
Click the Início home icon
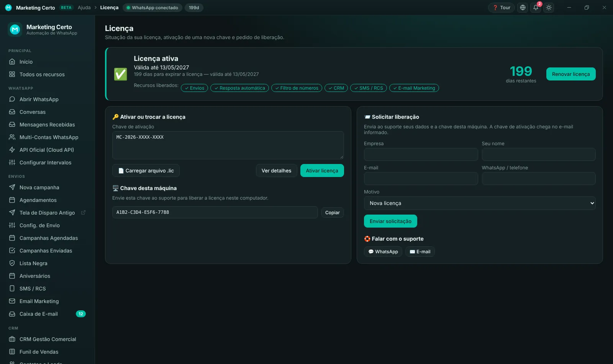(x=12, y=62)
